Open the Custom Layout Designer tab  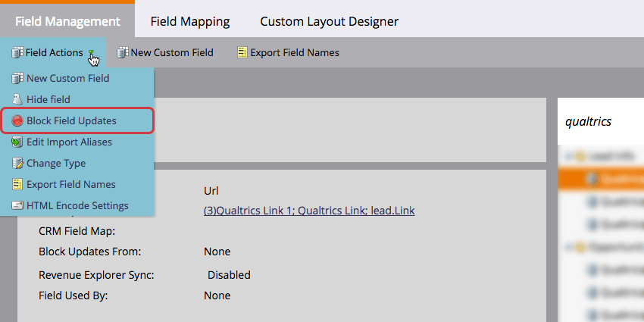tap(329, 21)
